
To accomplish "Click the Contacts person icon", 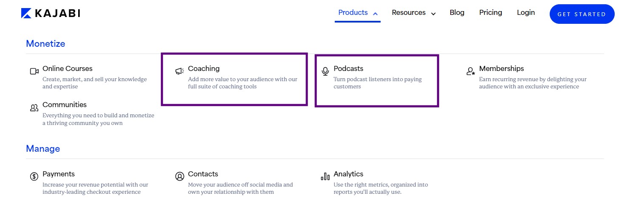I will click(x=180, y=176).
